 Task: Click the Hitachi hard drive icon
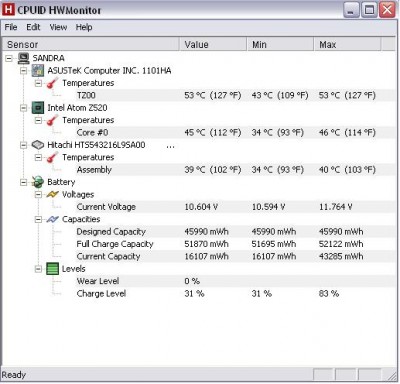pyautogui.click(x=38, y=145)
